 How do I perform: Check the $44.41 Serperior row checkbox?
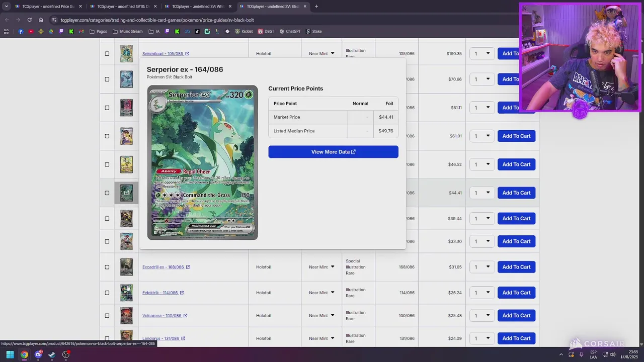107,193
